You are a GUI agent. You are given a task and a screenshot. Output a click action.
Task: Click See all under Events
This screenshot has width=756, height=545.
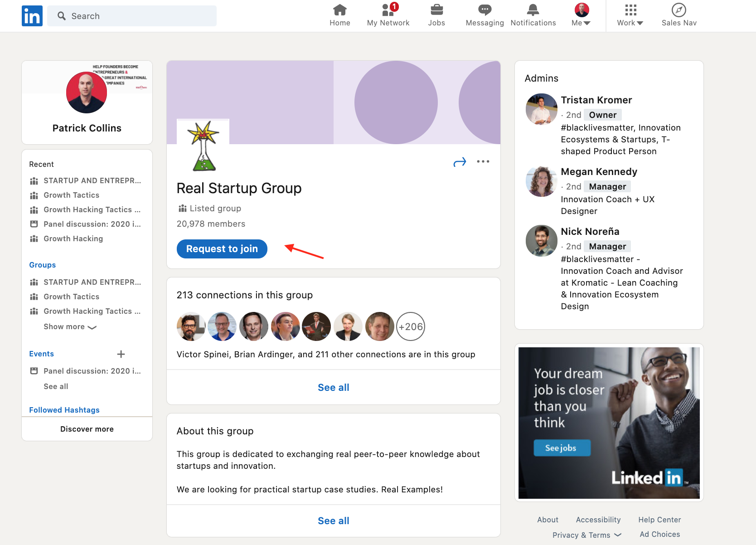[56, 386]
